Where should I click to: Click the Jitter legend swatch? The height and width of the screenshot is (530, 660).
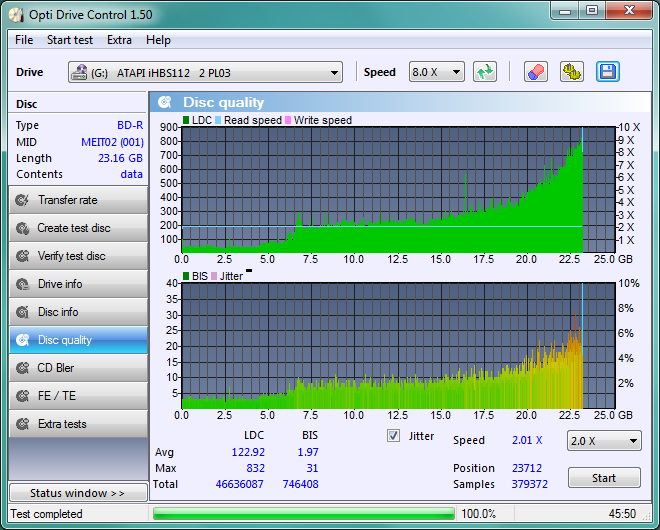[x=214, y=276]
